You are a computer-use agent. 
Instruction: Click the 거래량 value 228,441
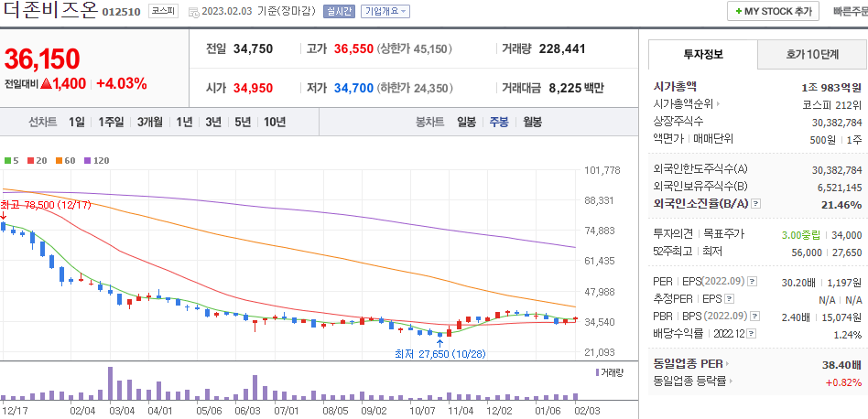tap(562, 48)
